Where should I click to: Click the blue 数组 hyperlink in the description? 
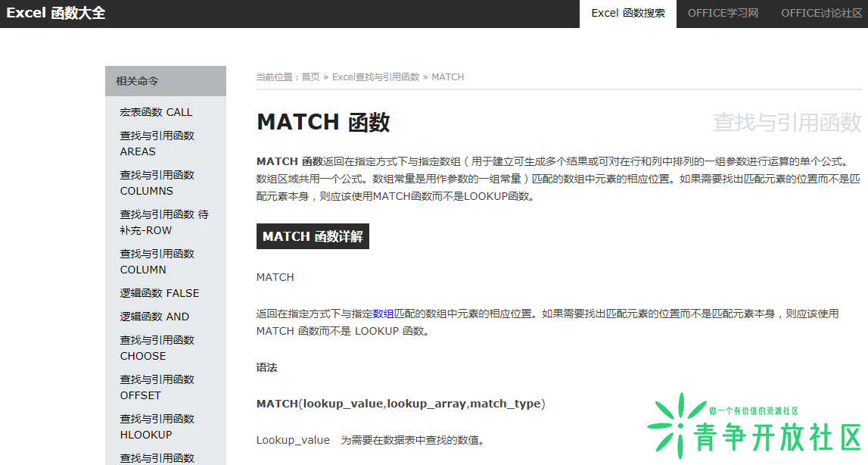383,314
